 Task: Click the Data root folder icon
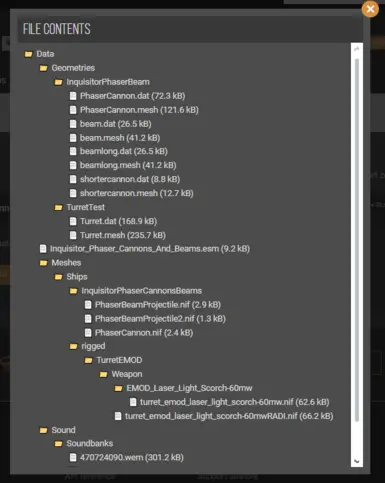[28, 54]
